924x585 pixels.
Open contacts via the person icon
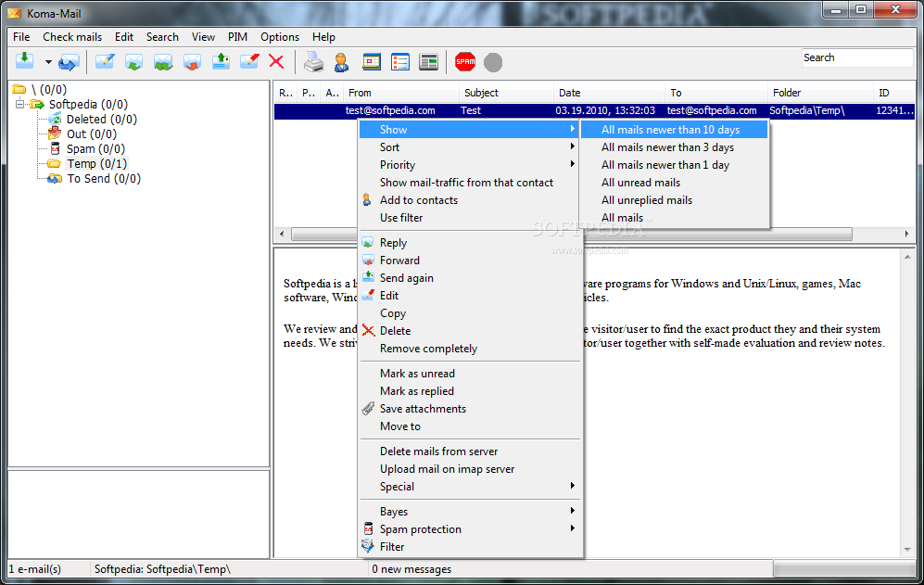(341, 61)
